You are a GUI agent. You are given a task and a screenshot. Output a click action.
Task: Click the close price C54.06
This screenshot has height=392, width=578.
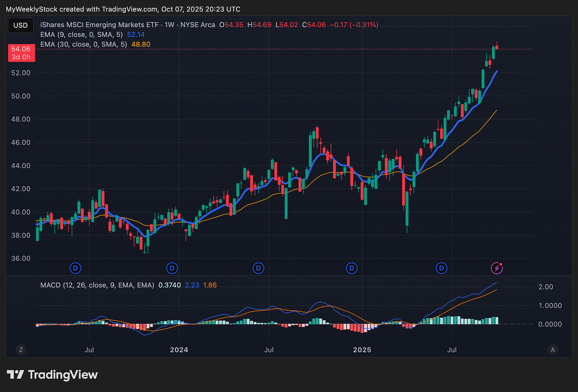314,25
